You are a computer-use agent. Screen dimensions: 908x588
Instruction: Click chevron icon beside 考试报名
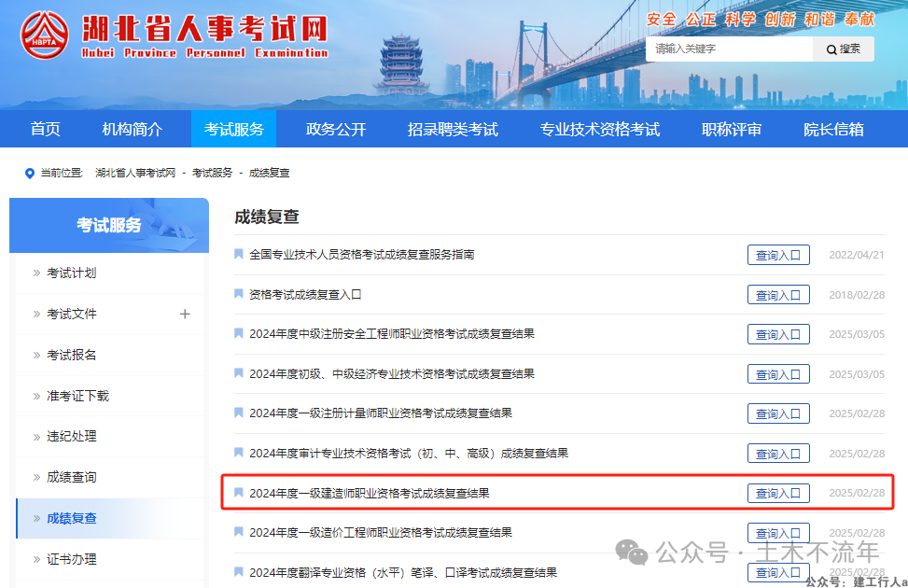pos(36,355)
